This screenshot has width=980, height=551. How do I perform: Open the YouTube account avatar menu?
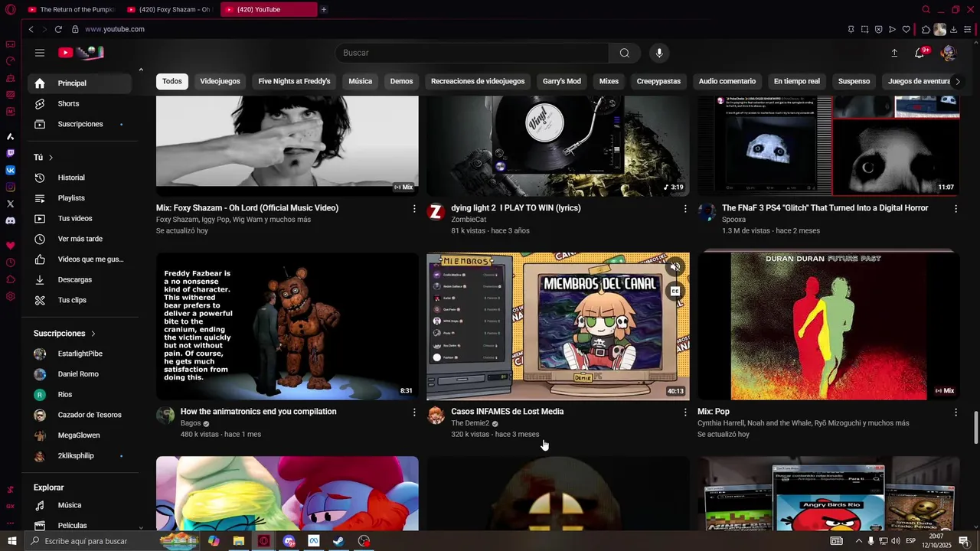coord(948,53)
